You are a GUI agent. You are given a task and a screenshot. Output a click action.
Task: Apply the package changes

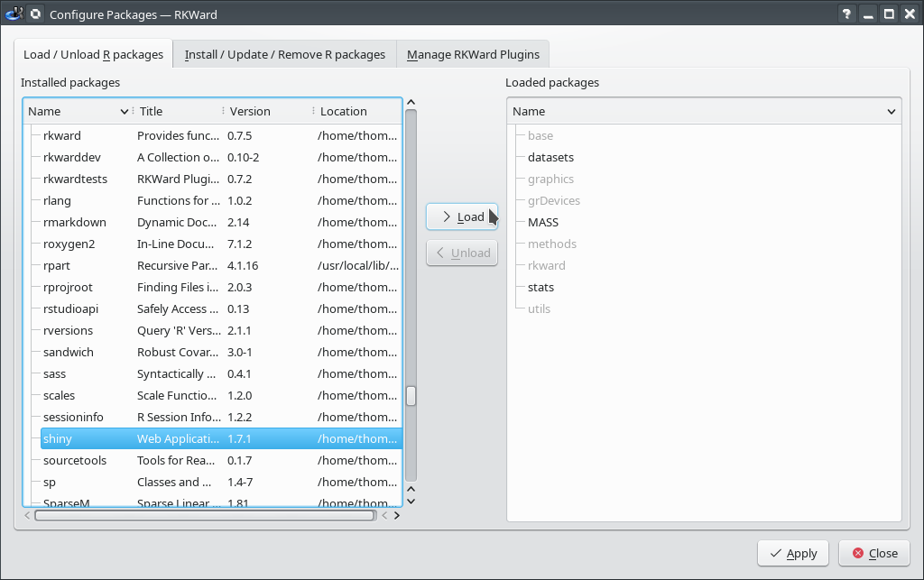point(793,554)
